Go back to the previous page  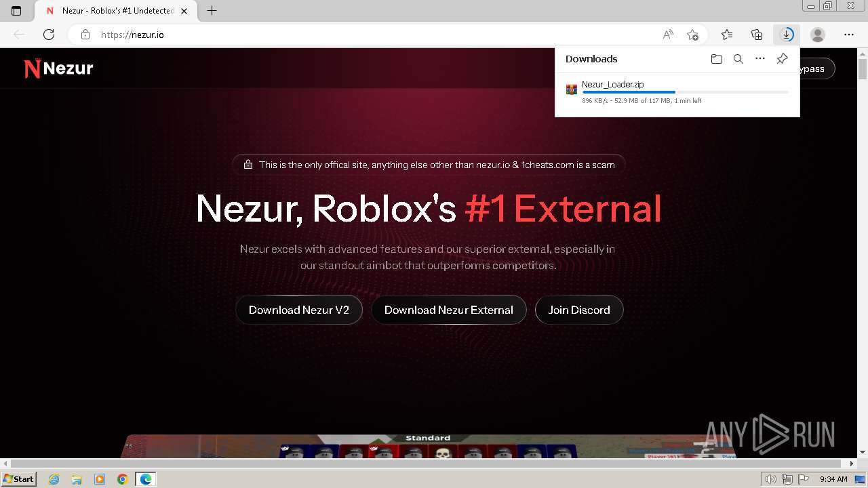[x=19, y=35]
